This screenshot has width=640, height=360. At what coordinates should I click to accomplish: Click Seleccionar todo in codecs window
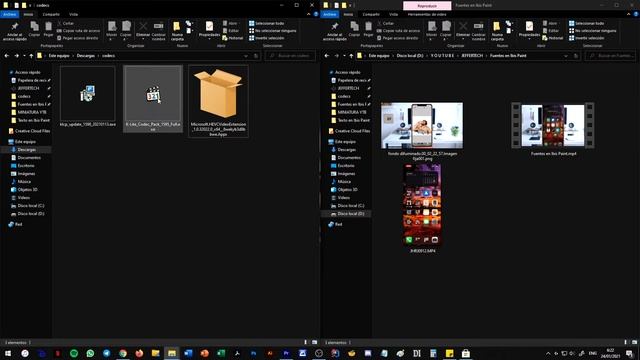(x=266, y=23)
